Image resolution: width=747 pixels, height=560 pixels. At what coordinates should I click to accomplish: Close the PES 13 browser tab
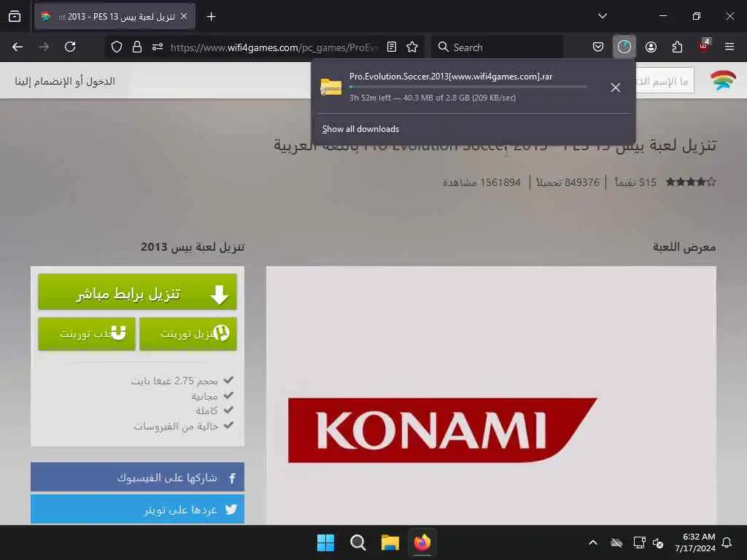coord(184,17)
